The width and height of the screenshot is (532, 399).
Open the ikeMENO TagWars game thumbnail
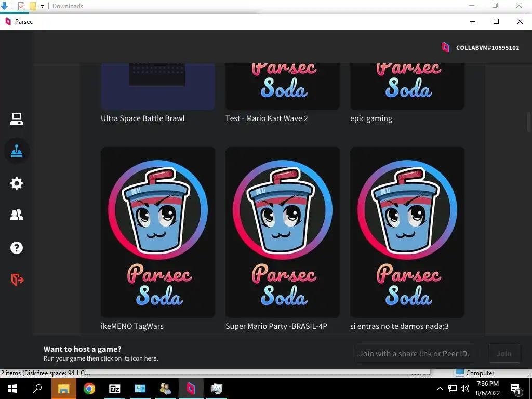pos(158,232)
